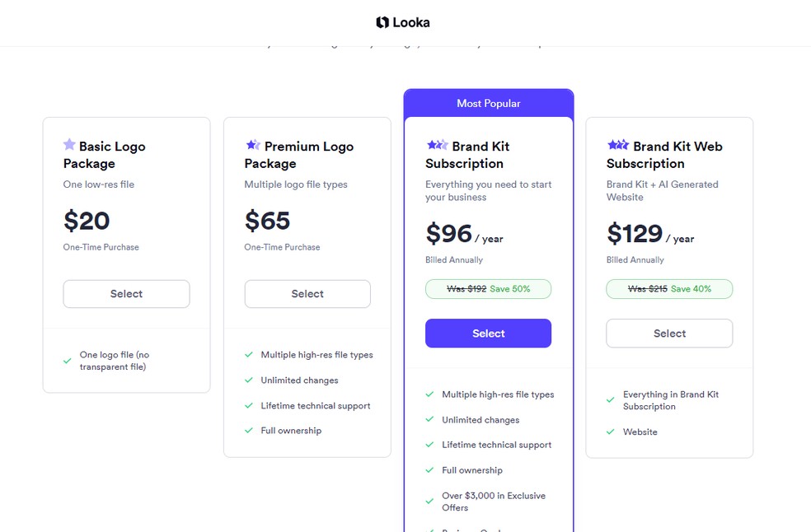Viewport: 811px width, 532px height.
Task: Click the star icon beside Premium Logo Package
Action: coord(252,146)
